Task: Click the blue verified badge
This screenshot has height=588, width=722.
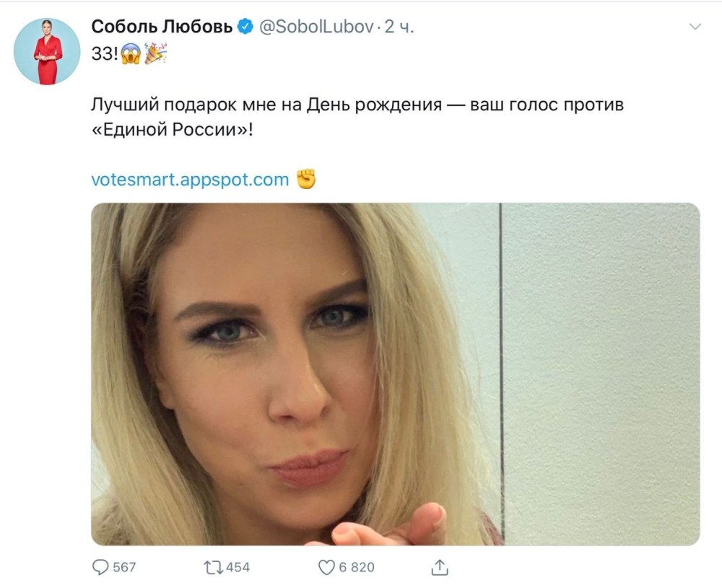Action: pyautogui.click(x=245, y=27)
